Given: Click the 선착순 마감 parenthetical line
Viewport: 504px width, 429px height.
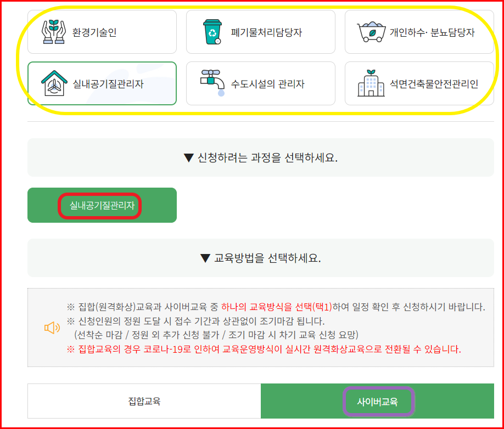Looking at the screenshot, I should [216, 335].
